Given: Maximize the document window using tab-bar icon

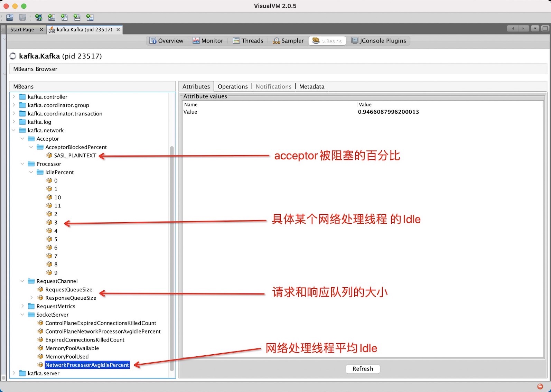Looking at the screenshot, I should tap(545, 29).
